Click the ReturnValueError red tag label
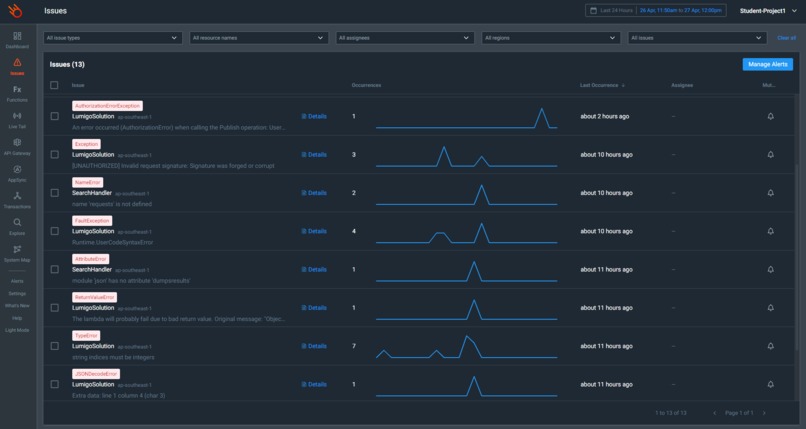This screenshot has width=806, height=429. click(x=95, y=297)
